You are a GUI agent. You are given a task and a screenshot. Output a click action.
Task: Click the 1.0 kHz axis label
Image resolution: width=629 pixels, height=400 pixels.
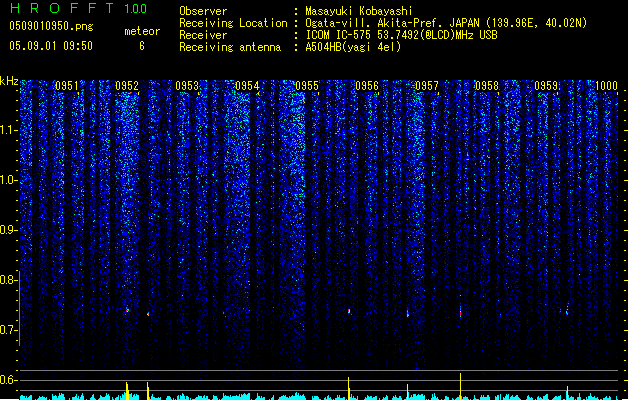pyautogui.click(x=8, y=180)
